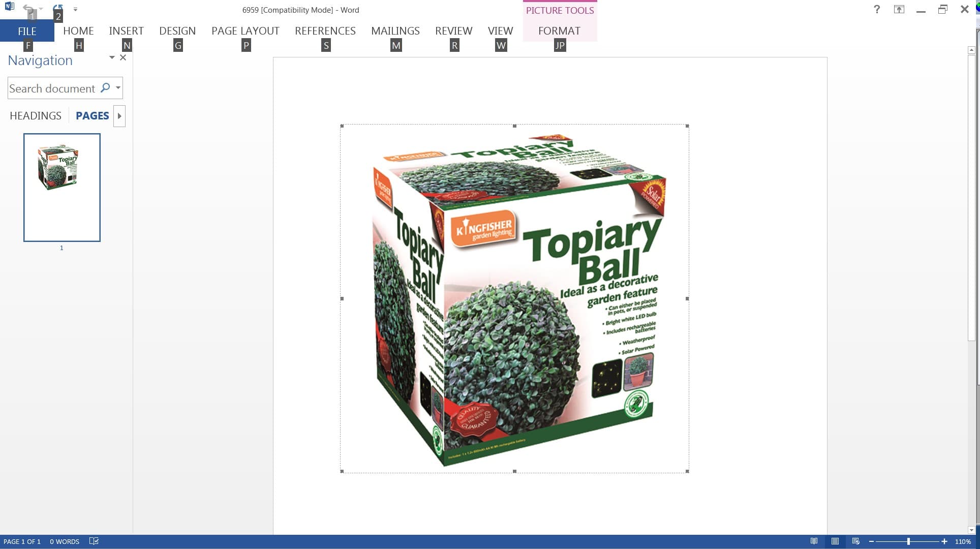Click bottom-right resize handle of selected picture
The image size is (980, 549).
click(x=687, y=471)
